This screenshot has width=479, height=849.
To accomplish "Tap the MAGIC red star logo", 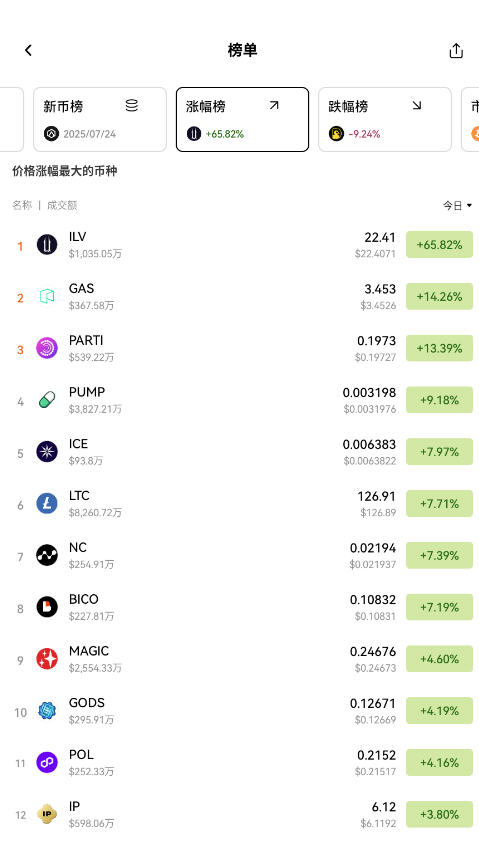I will click(x=47, y=659).
